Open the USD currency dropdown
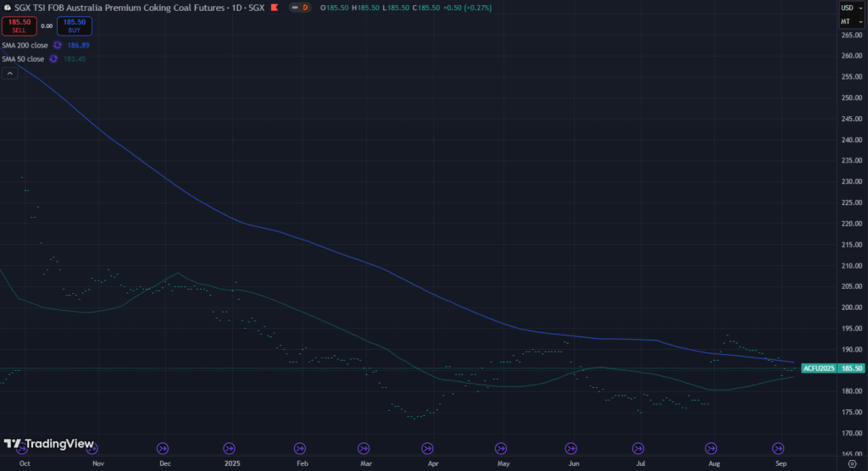This screenshot has height=471, width=868. (846, 8)
